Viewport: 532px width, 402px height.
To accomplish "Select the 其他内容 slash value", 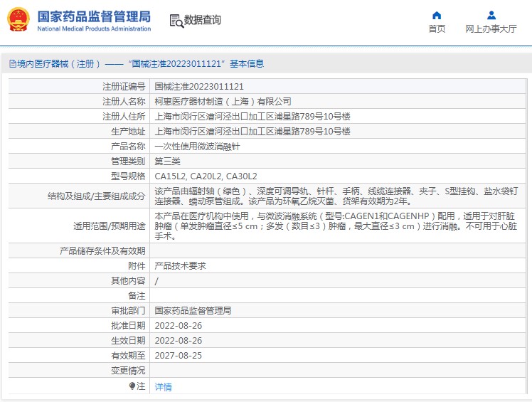I will click(156, 281).
